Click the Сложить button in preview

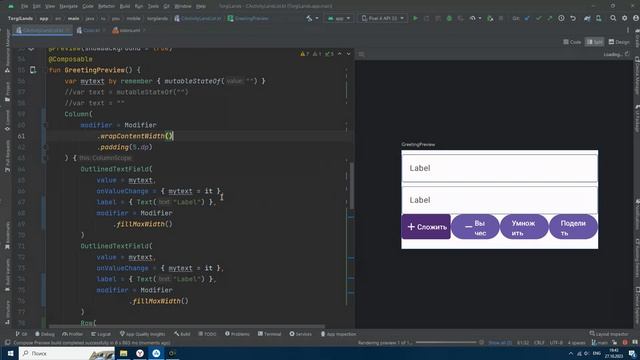426,227
